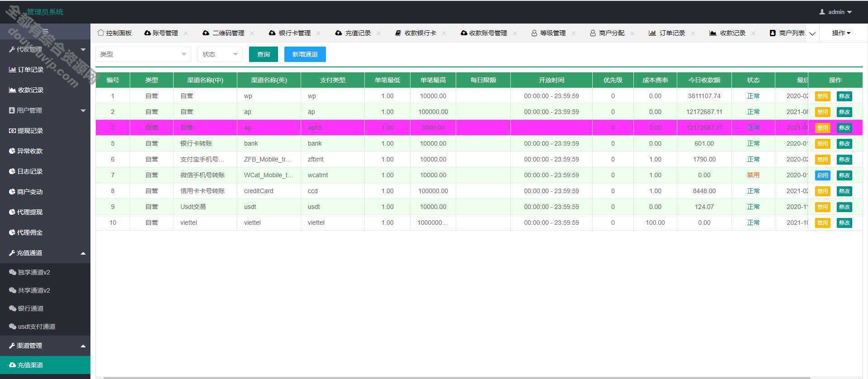Click the 代理佣金 pie icon
Viewport: 868px width, 379px height.
click(13, 232)
